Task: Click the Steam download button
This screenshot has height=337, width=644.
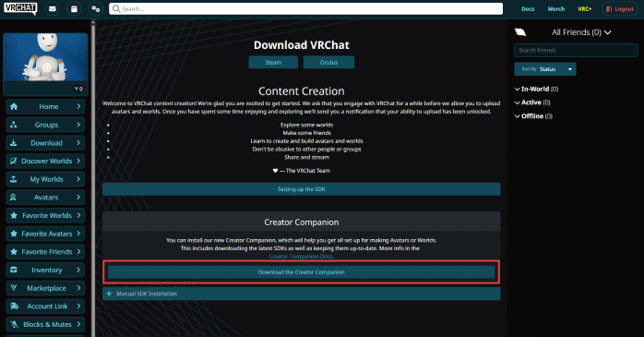Action: coord(273,62)
